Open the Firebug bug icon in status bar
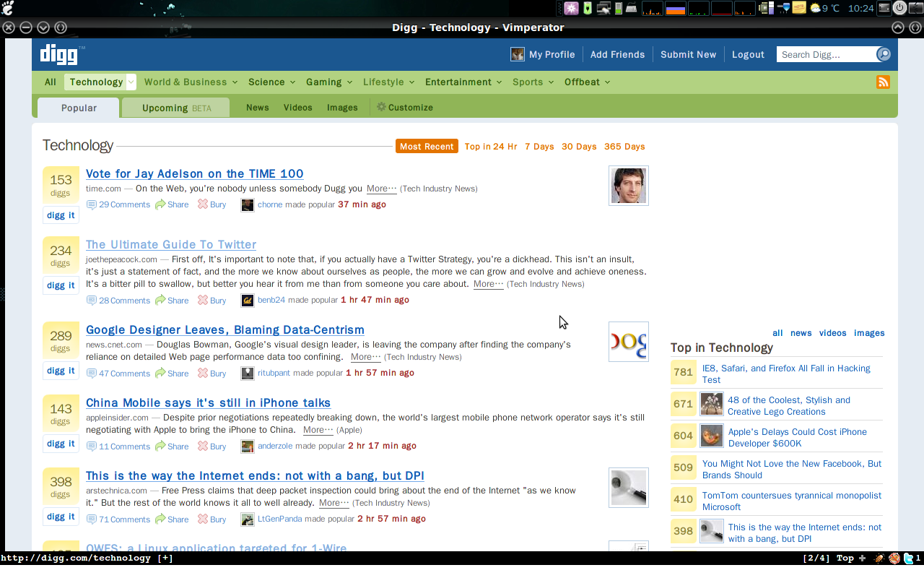 pyautogui.click(x=879, y=558)
